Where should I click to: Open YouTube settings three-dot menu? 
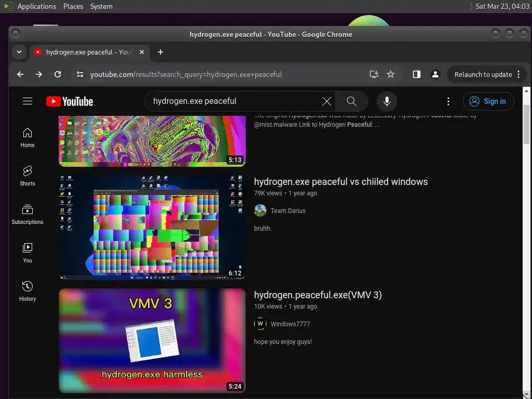pos(448,101)
